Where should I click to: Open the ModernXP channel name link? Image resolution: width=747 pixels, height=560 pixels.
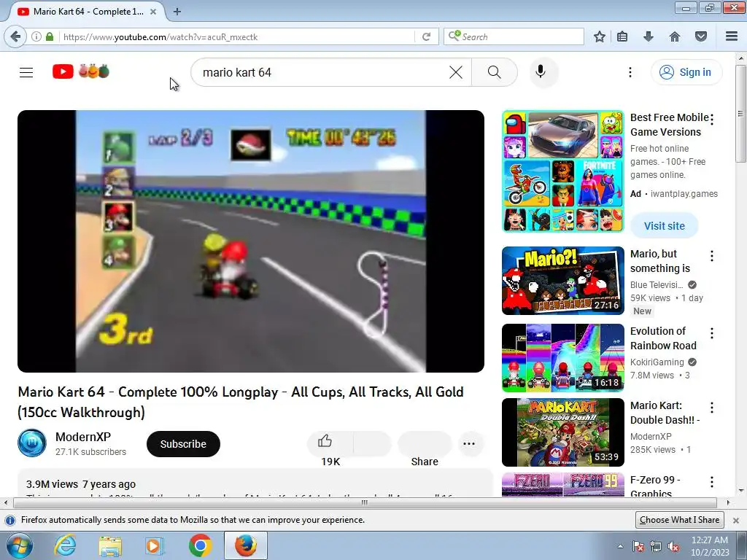(x=83, y=437)
